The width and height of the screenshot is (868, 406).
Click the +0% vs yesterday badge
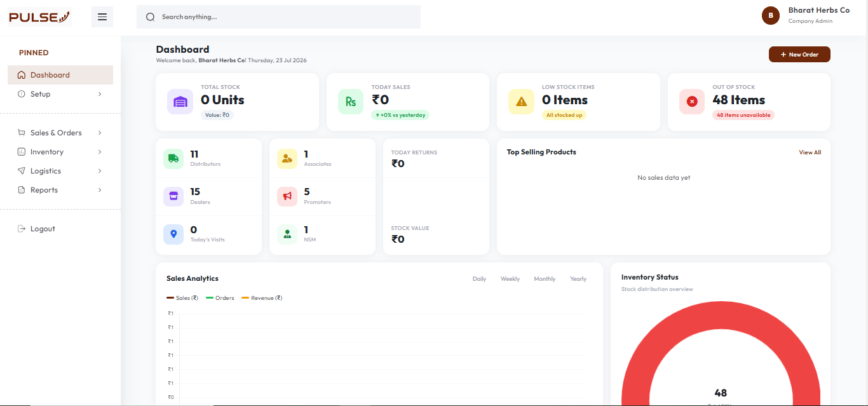coord(400,115)
